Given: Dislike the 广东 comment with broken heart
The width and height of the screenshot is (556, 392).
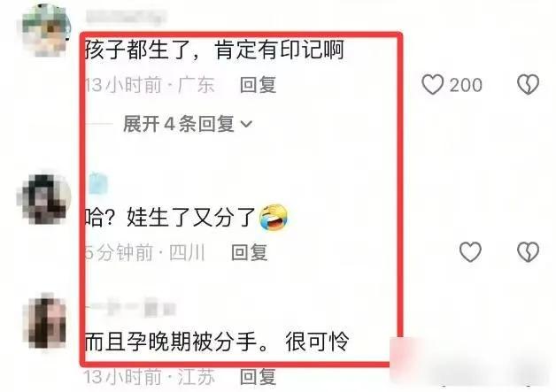Looking at the screenshot, I should 528,84.
